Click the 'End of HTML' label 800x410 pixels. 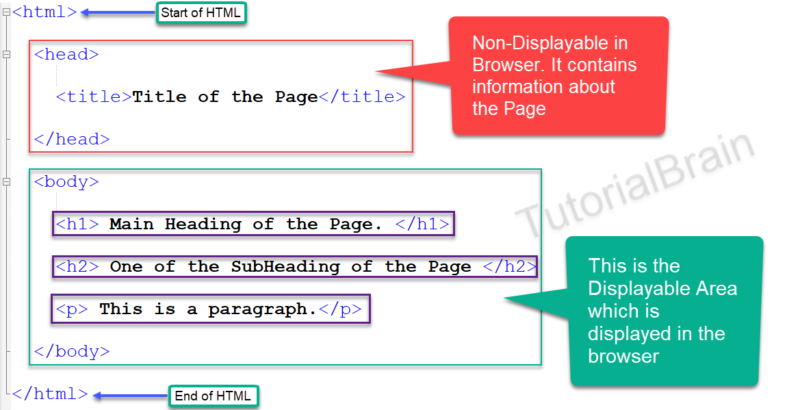(215, 396)
